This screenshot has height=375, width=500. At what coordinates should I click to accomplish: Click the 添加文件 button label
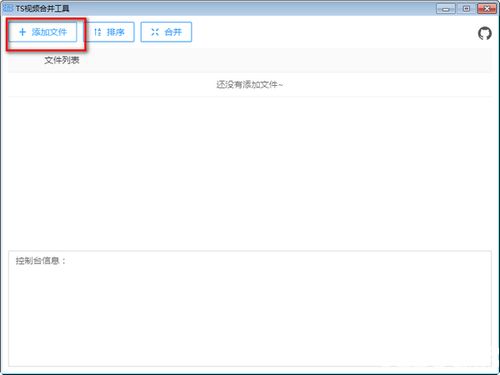click(x=49, y=32)
